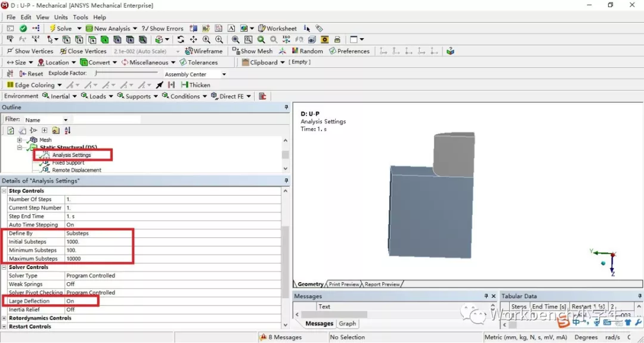This screenshot has width=644, height=343.
Task: Open the Loads menu
Action: pos(97,96)
